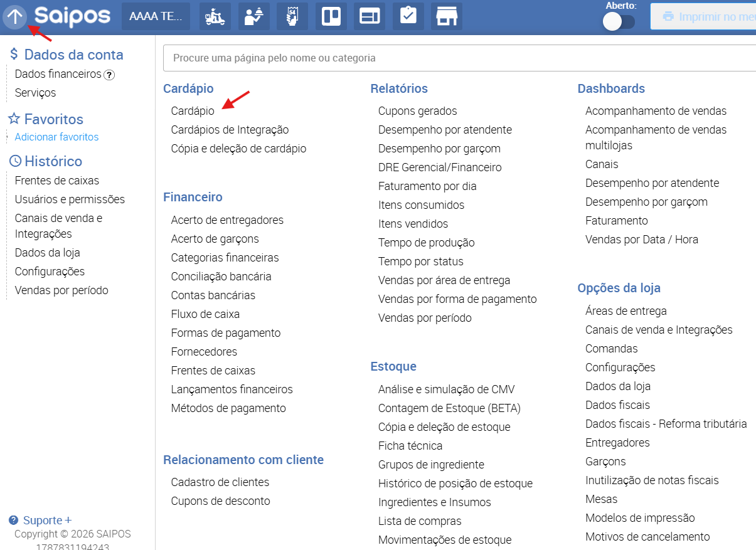
Task: Open Contagem de Estoque (BETA)
Action: pyautogui.click(x=449, y=408)
